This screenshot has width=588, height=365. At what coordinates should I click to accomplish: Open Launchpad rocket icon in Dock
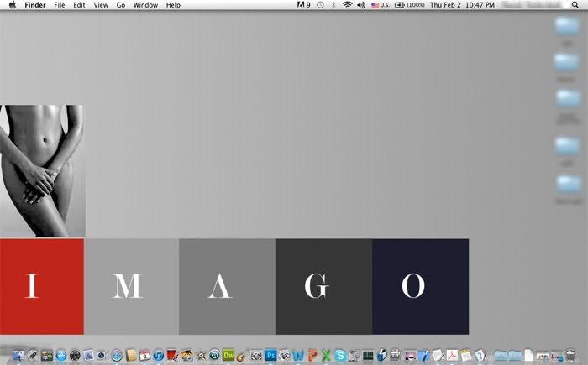pos(33,355)
